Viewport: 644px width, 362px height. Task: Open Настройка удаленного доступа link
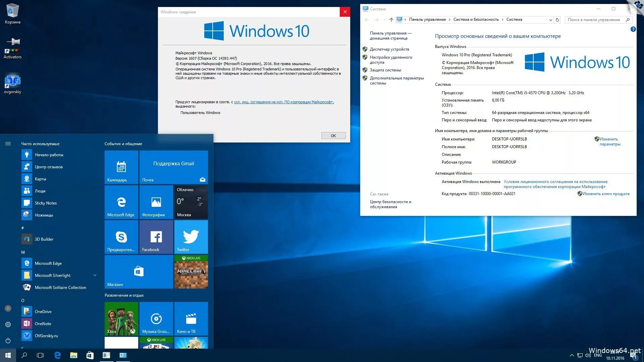point(391,60)
